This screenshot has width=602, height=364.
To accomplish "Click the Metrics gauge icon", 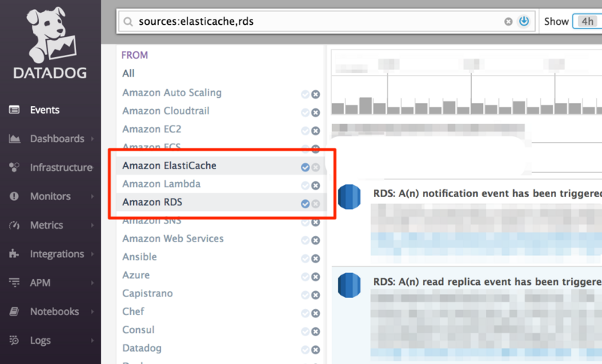I will tap(14, 225).
